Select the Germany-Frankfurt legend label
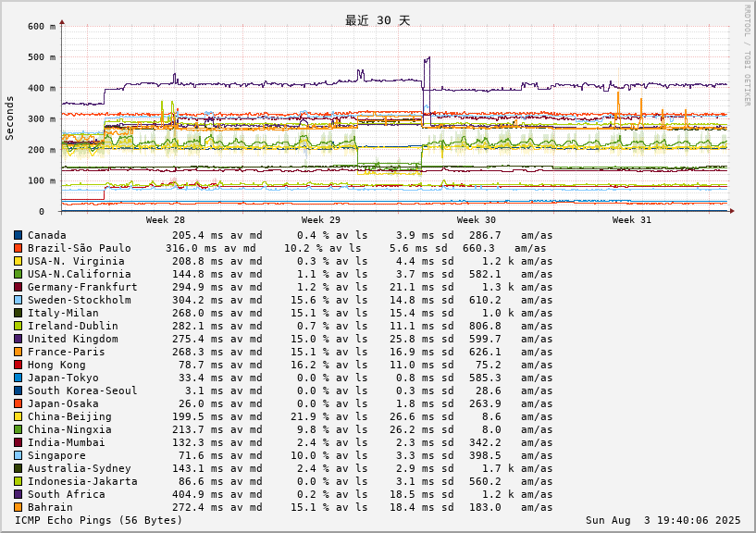This screenshot has width=756, height=533. coord(82,288)
